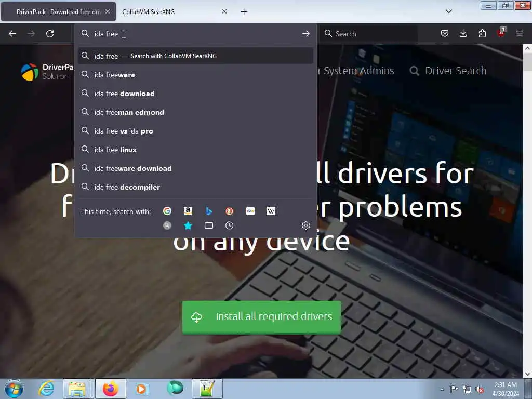Screen dimensions: 532x399
Task: Open System Admins page link
Action: pos(356,71)
